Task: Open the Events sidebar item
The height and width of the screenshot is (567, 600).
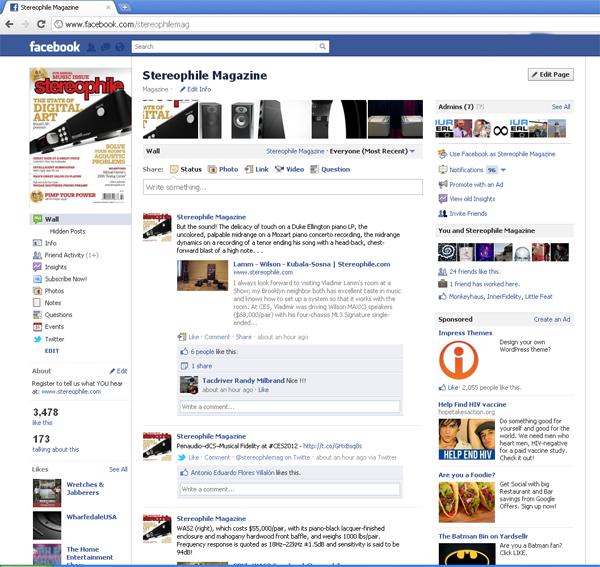Action: pyautogui.click(x=54, y=327)
